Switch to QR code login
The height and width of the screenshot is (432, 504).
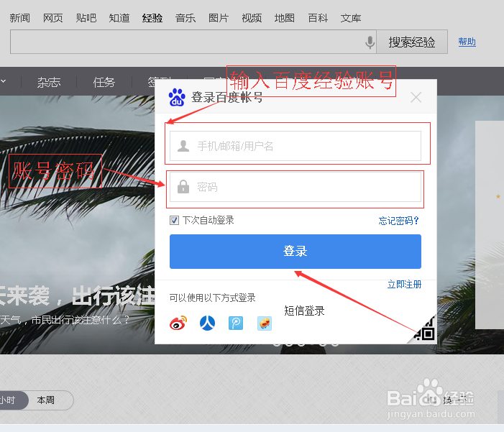coord(424,331)
